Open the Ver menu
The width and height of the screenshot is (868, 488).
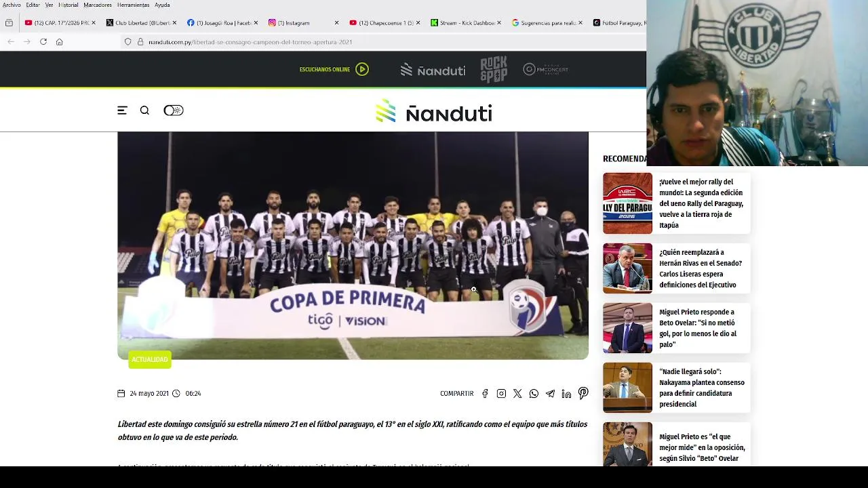(x=49, y=5)
